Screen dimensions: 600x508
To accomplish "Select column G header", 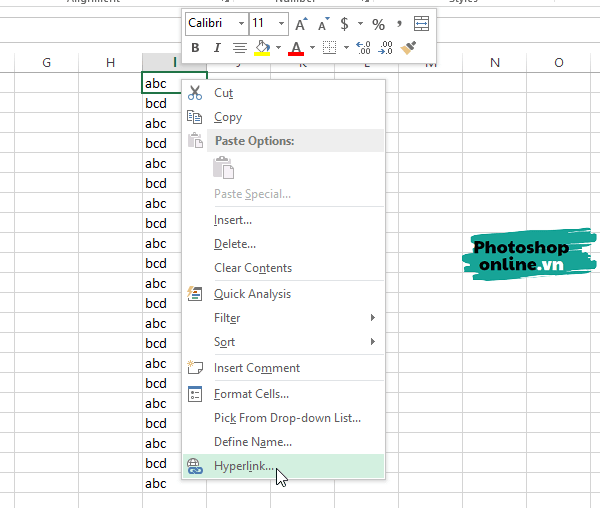I will pos(46,62).
